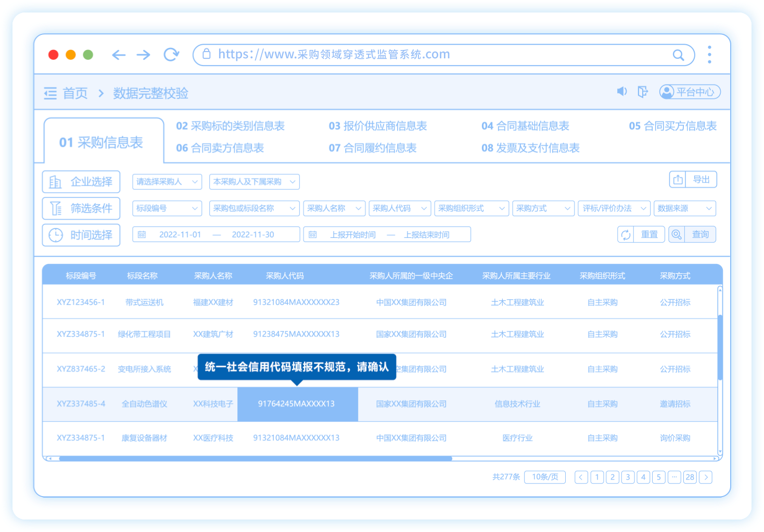Click the pagination ellipsis button

(x=674, y=477)
